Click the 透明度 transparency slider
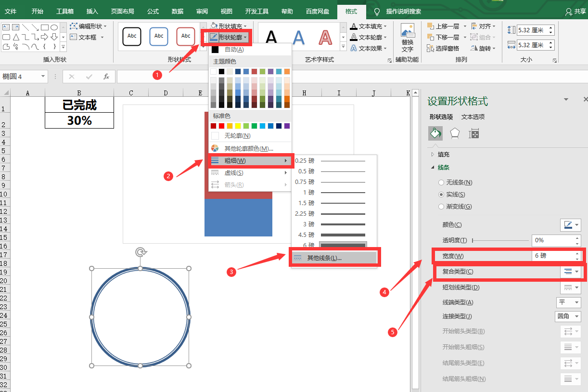 [500, 240]
